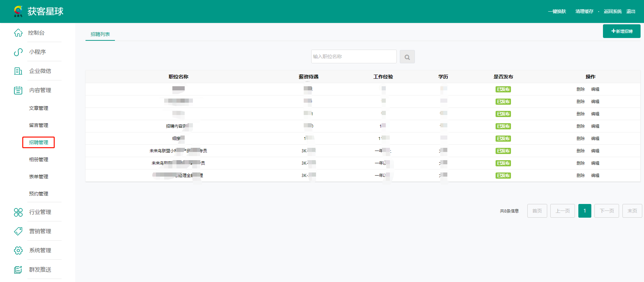
Task: Collapse the 内容管理 sidebar menu
Action: click(40, 90)
